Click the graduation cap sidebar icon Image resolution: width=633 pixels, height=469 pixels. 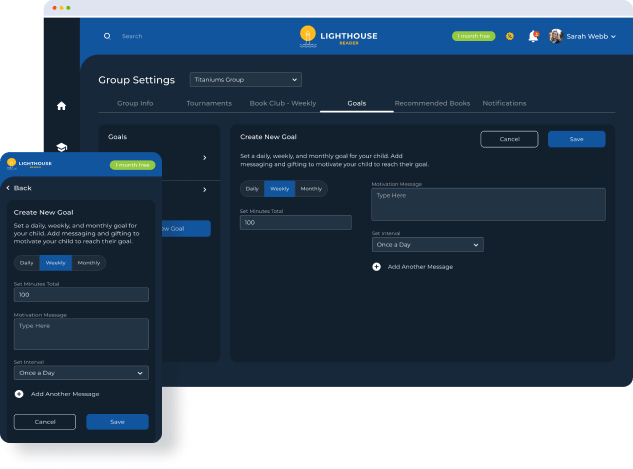click(61, 146)
